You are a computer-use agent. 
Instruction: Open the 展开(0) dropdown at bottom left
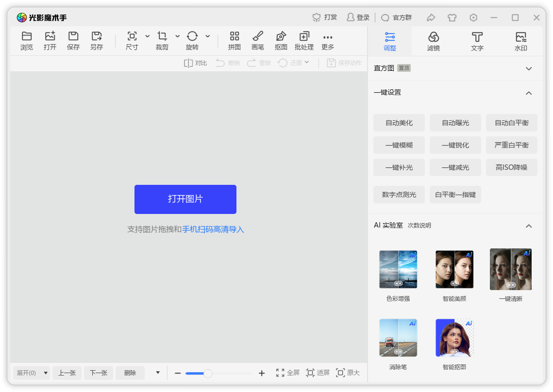point(32,373)
